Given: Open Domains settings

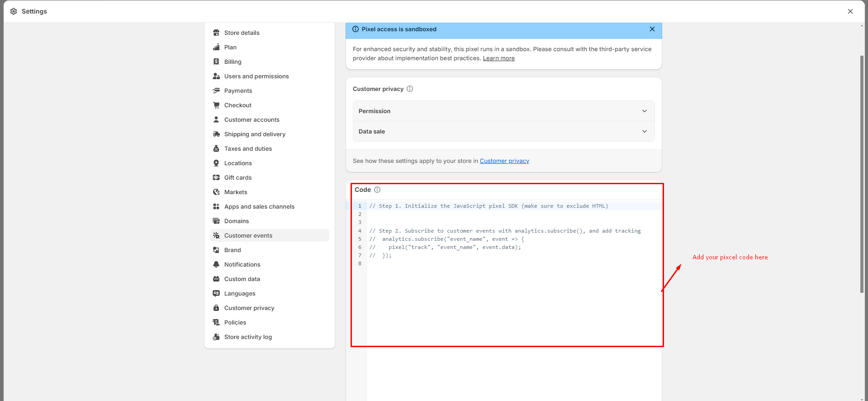Looking at the screenshot, I should tap(270, 221).
